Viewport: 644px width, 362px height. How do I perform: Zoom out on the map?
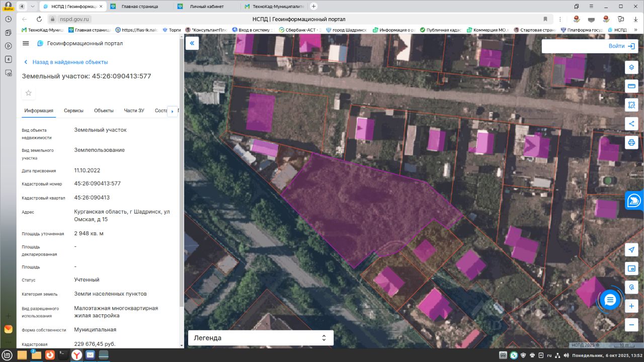(x=631, y=324)
